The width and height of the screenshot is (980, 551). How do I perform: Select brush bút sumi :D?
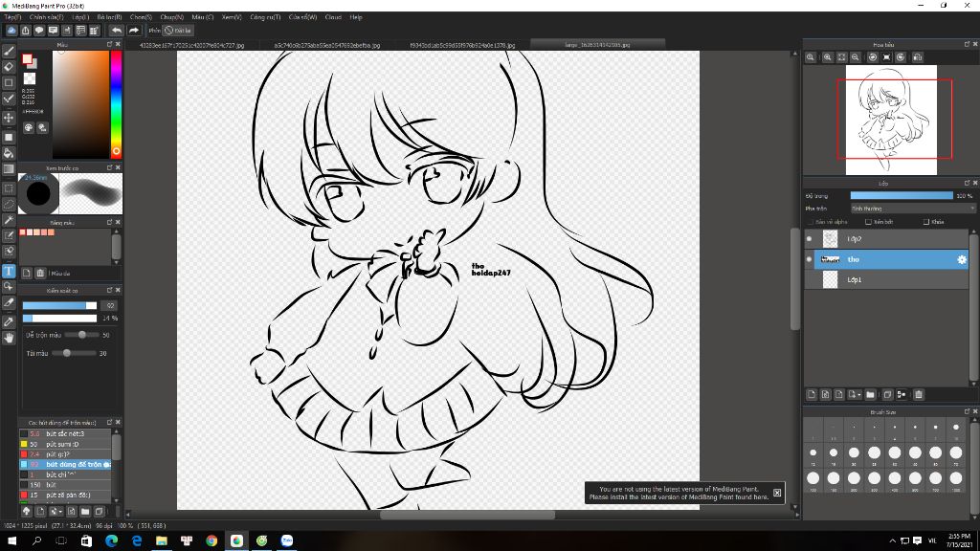point(65,444)
